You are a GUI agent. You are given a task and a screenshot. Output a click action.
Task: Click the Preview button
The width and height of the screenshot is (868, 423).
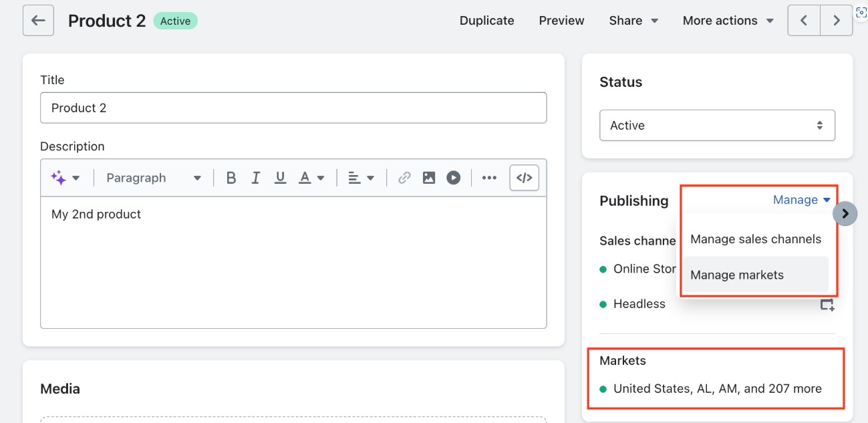[x=561, y=21]
